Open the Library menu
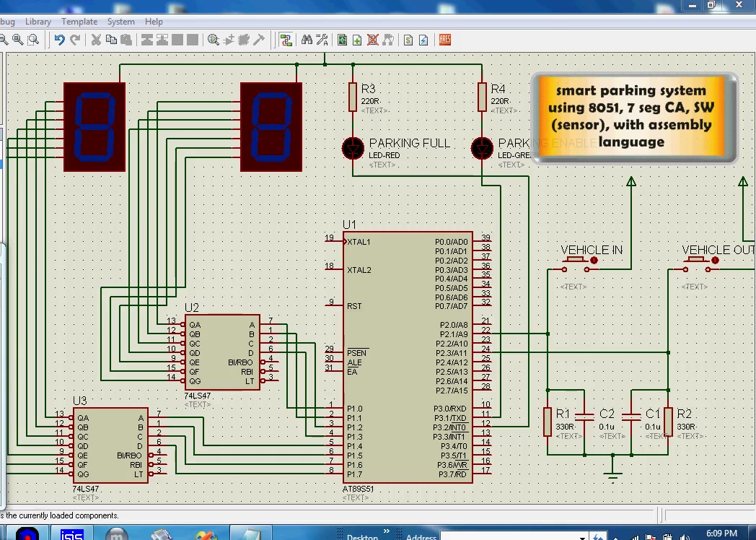756x540 pixels. (38, 22)
